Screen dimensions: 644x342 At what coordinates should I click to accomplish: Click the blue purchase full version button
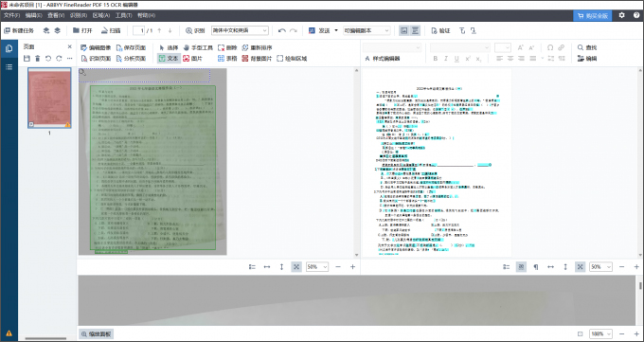click(x=592, y=15)
